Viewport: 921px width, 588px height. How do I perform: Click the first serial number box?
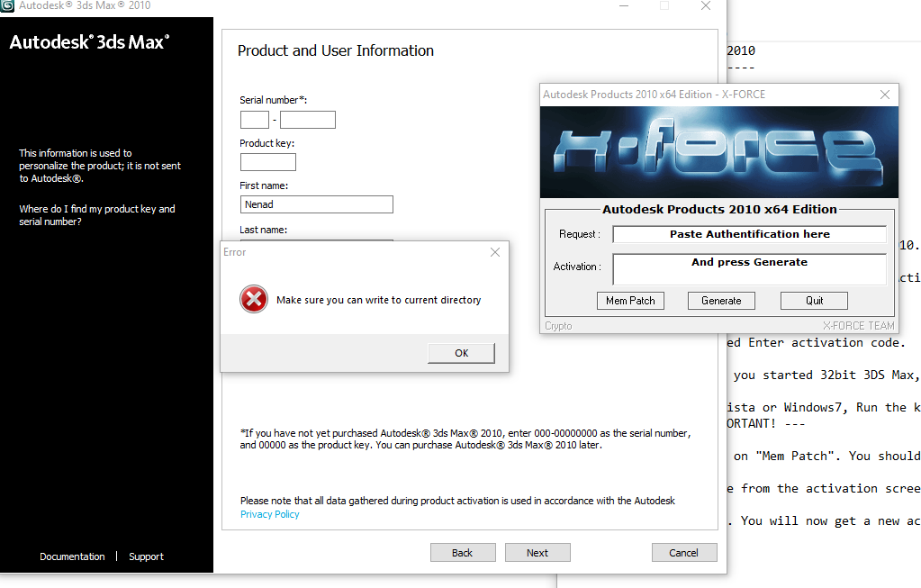coord(254,120)
